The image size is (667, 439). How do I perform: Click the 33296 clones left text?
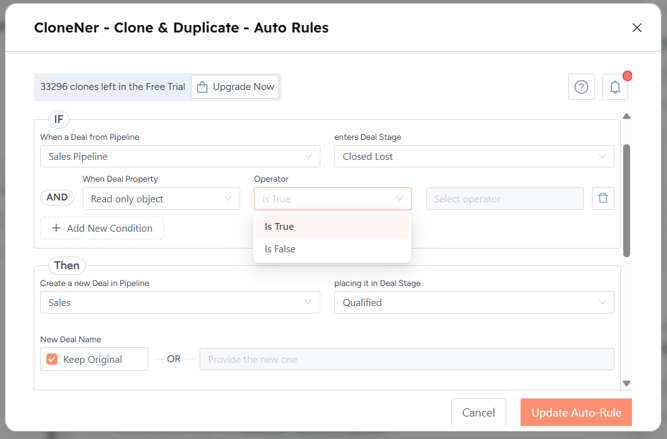point(113,87)
